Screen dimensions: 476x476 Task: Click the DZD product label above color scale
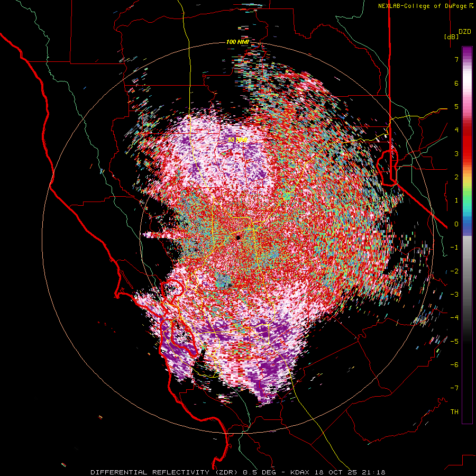[465, 32]
